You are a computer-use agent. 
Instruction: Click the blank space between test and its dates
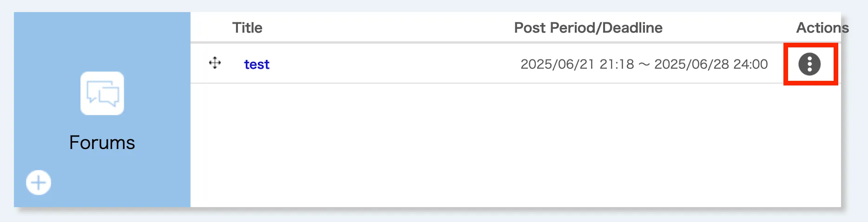[395, 64]
